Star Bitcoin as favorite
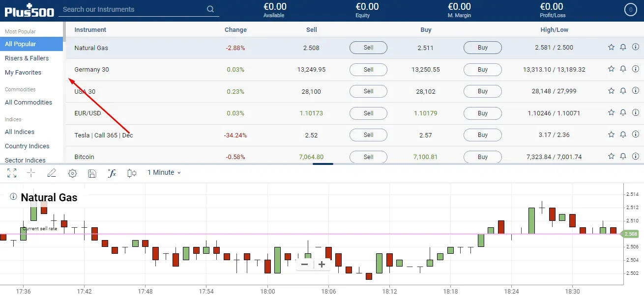The height and width of the screenshot is (296, 644). [611, 156]
